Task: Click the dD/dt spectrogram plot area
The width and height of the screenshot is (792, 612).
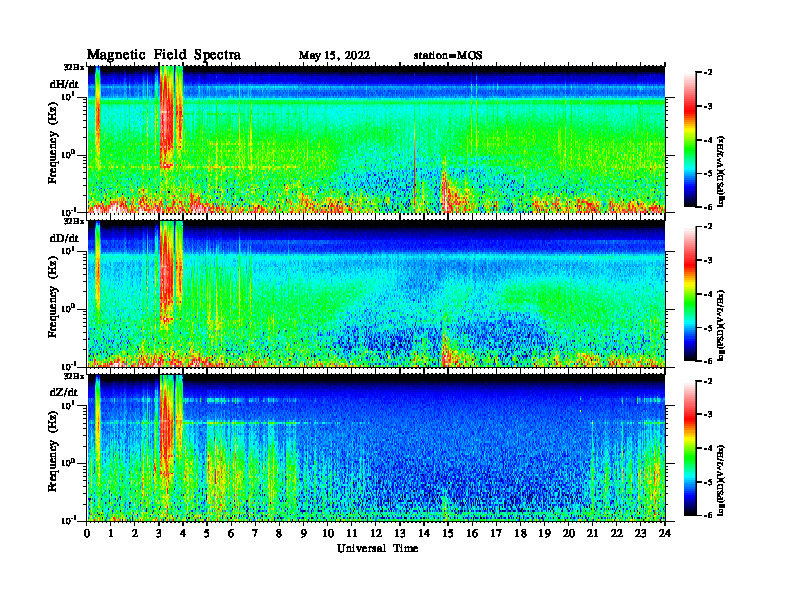Action: pyautogui.click(x=376, y=293)
